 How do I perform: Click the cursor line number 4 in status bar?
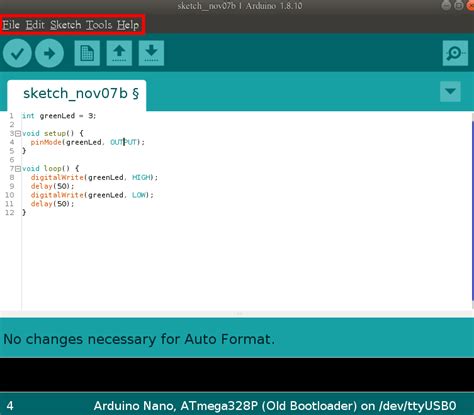pos(10,406)
